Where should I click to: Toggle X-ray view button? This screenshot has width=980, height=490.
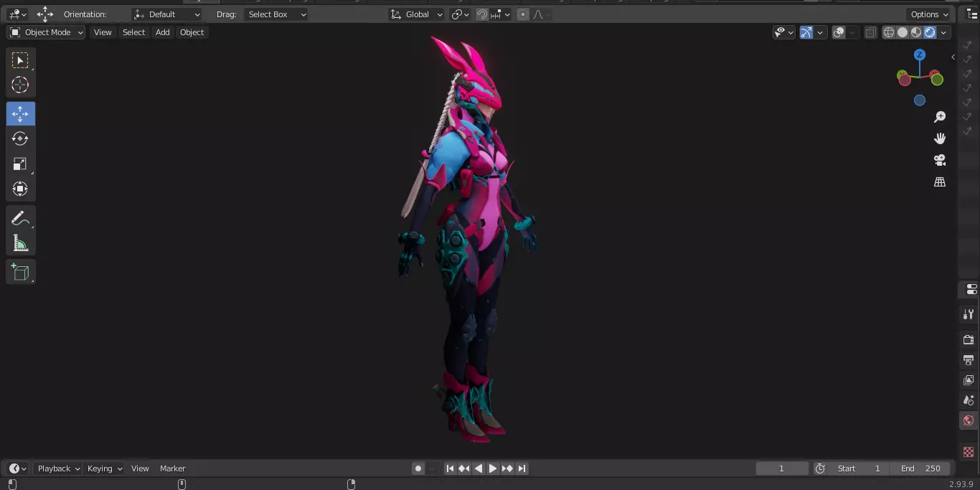(x=870, y=32)
